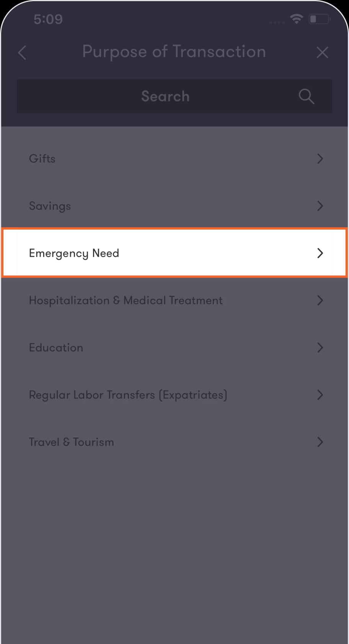Select Regular Labor Transfers (Expatriates)
This screenshot has height=644, width=349.
pos(174,395)
